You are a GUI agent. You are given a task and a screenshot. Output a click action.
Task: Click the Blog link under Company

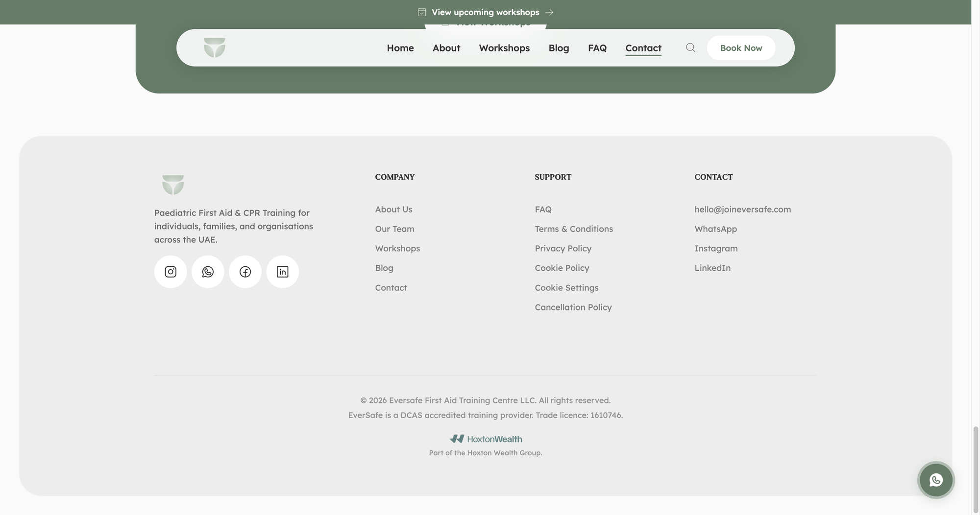click(x=384, y=268)
